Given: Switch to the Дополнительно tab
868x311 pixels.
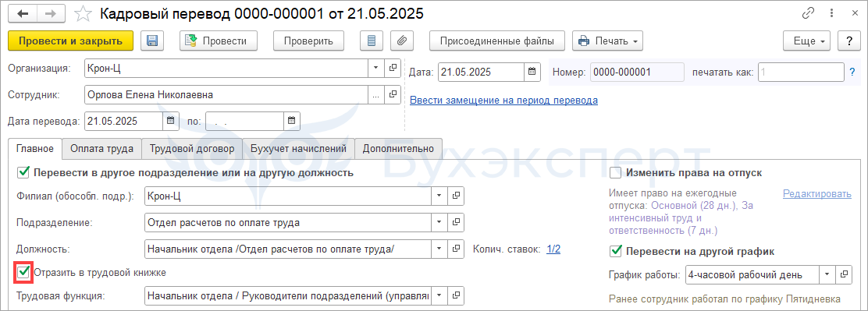Looking at the screenshot, I should pyautogui.click(x=398, y=148).
